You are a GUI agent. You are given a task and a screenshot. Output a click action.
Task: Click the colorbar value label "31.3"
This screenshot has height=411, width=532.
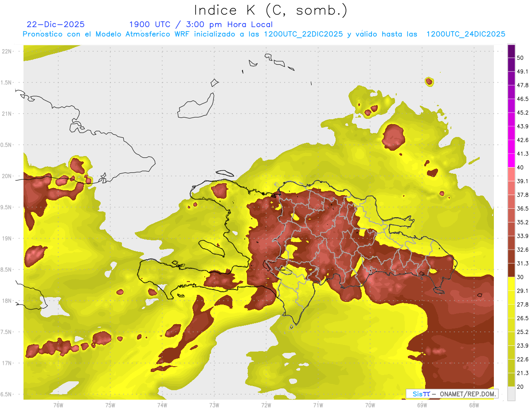pos(523,263)
